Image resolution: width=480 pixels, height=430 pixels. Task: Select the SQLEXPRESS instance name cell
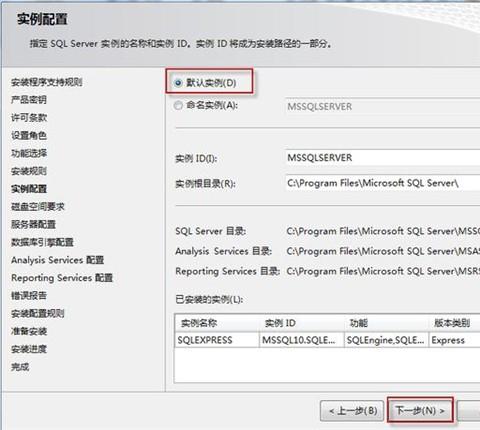tap(217, 340)
